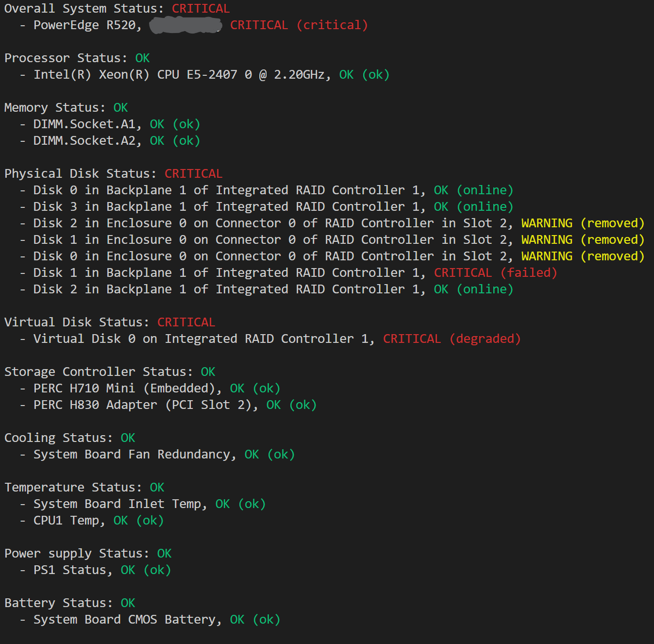The width and height of the screenshot is (654, 644).
Task: Click the Virtual Disk 0 degraded status
Action: point(452,339)
